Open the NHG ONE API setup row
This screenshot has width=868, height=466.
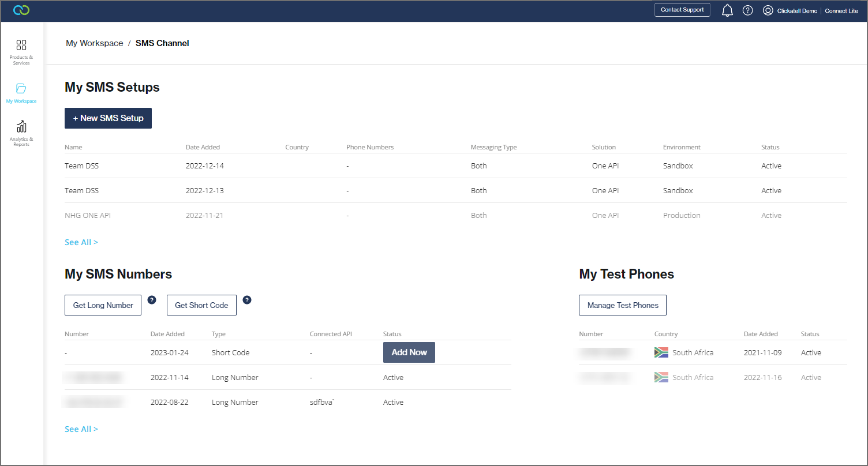(88, 216)
